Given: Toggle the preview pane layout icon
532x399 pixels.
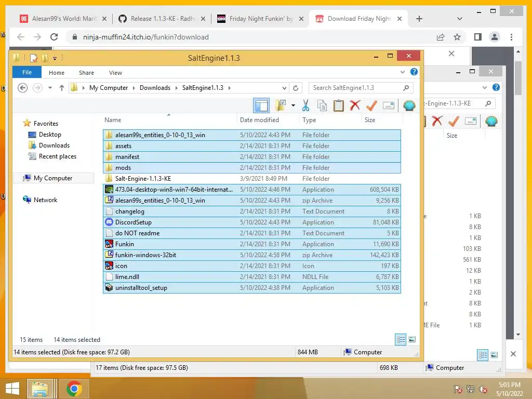Looking at the screenshot, I should coord(261,105).
